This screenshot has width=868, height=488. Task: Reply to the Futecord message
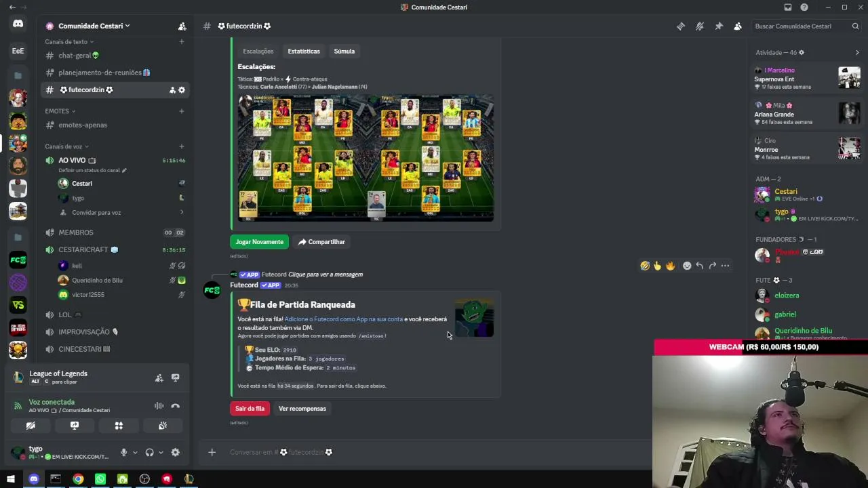(700, 266)
